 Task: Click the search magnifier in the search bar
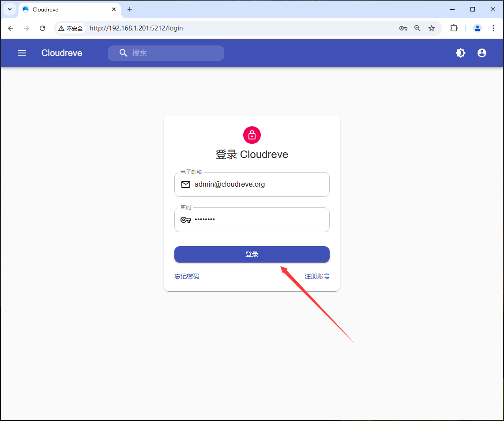[123, 53]
